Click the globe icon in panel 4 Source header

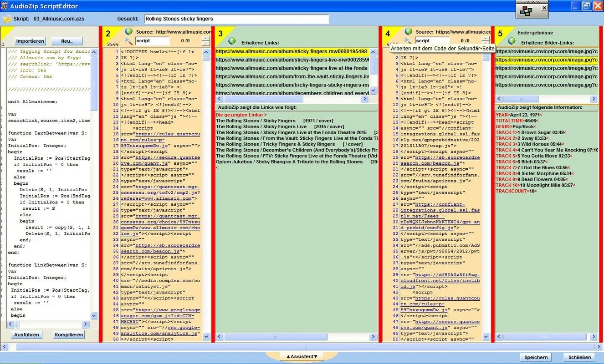[x=409, y=31]
